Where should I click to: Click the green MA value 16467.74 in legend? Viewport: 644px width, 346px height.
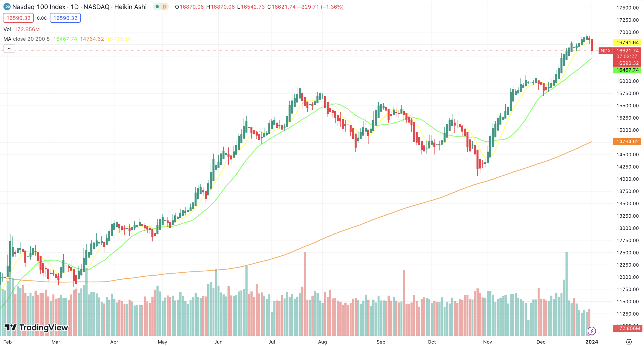65,39
